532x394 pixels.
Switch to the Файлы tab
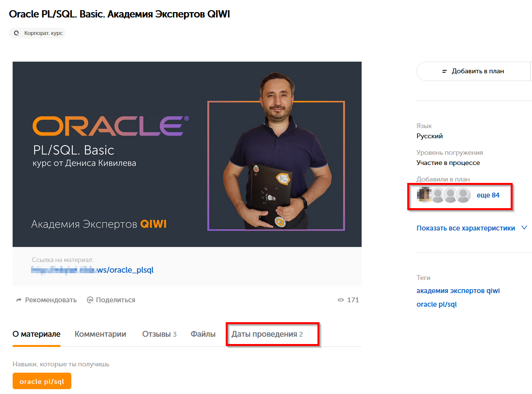pyautogui.click(x=203, y=334)
